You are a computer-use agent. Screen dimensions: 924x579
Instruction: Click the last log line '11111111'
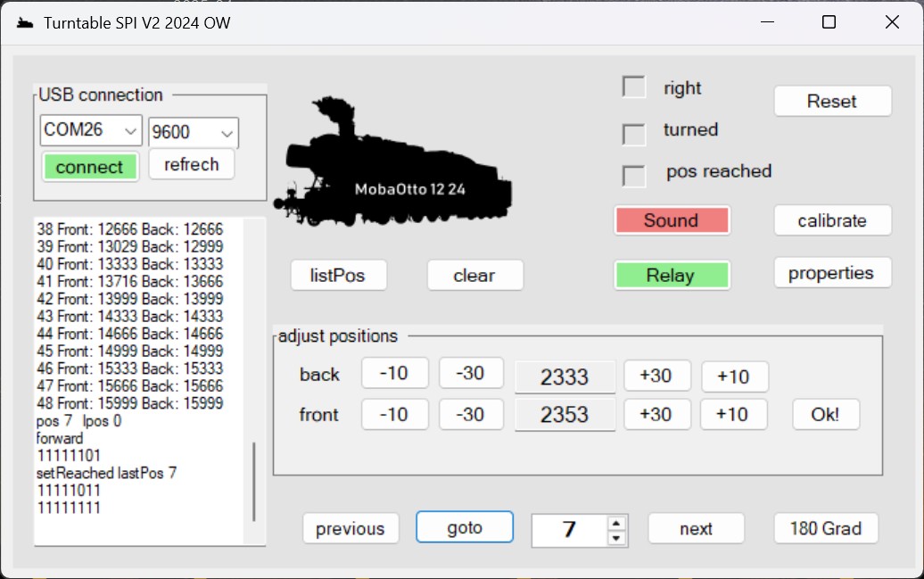click(x=69, y=508)
